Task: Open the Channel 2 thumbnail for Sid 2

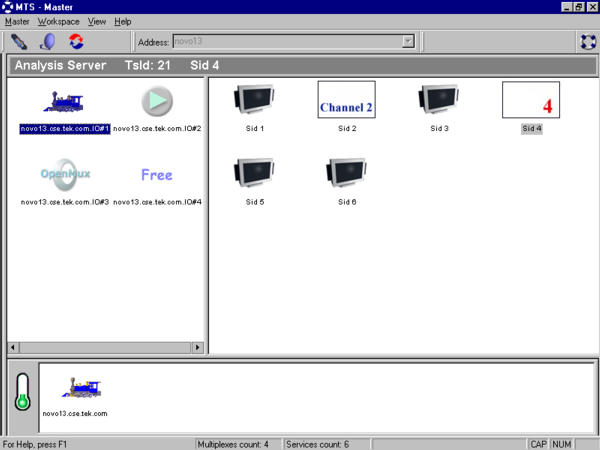Action: (x=346, y=101)
